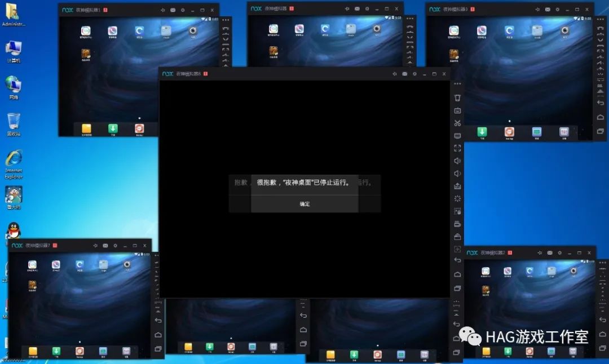Click 确定 to dismiss the crash dialog
The height and width of the screenshot is (364, 609).
[x=304, y=204]
